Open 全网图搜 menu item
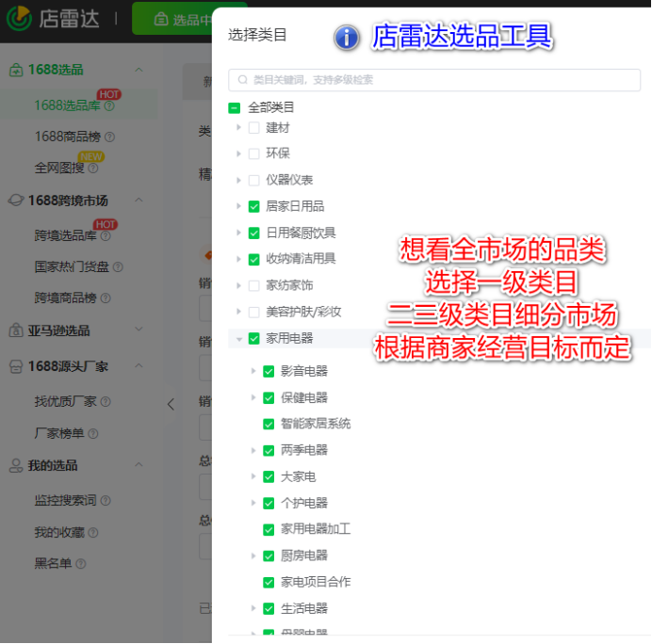The width and height of the screenshot is (652, 644). point(59,169)
